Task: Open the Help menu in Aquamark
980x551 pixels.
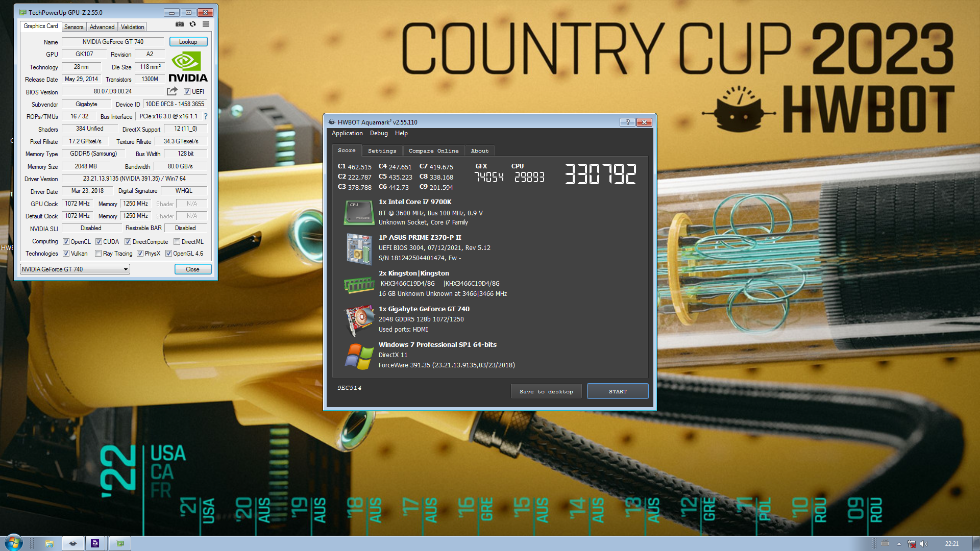Action: (401, 133)
